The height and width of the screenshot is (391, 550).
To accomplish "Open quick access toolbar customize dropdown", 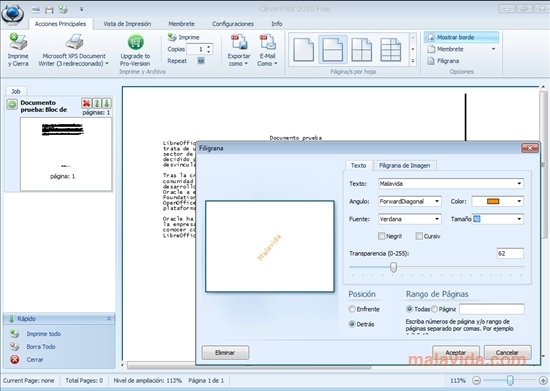I will tap(81, 9).
